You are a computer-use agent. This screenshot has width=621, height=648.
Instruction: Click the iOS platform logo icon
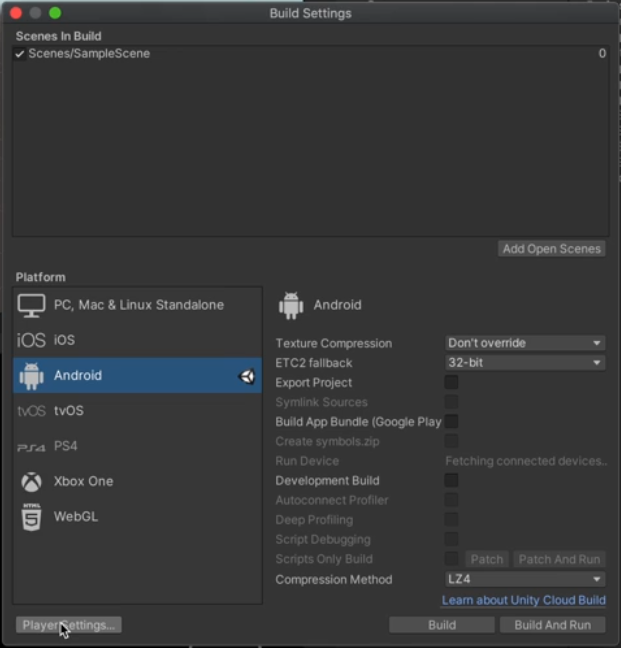point(31,340)
